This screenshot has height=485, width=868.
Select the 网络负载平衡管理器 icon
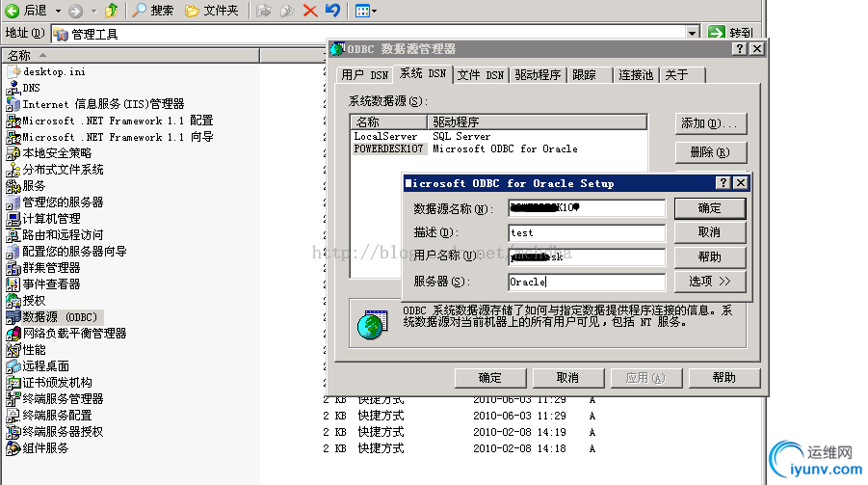13,333
